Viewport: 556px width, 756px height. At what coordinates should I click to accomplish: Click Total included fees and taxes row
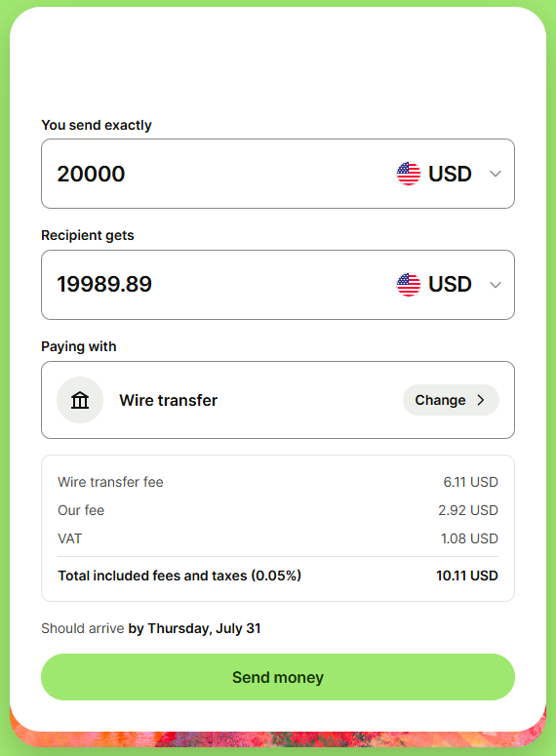[278, 576]
